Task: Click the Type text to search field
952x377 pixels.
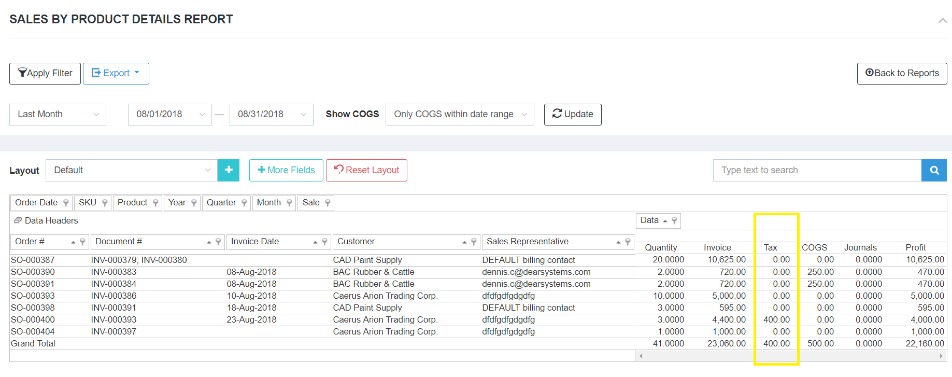Action: click(817, 171)
